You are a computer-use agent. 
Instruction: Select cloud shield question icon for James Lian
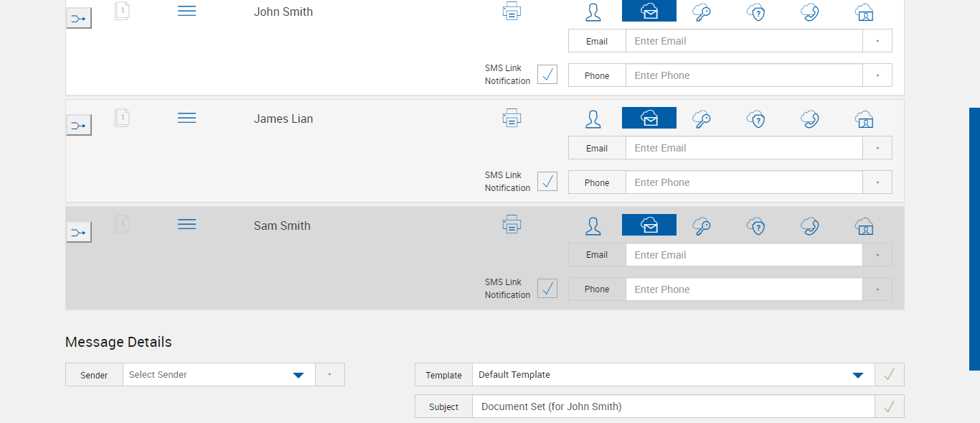click(x=756, y=118)
